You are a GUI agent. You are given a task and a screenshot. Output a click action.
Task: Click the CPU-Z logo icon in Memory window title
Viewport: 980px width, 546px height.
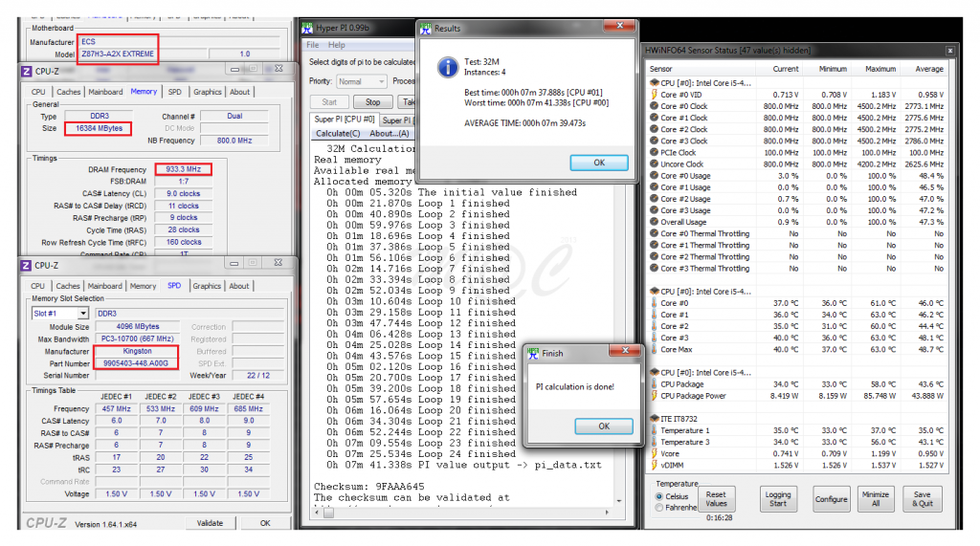(x=26, y=72)
